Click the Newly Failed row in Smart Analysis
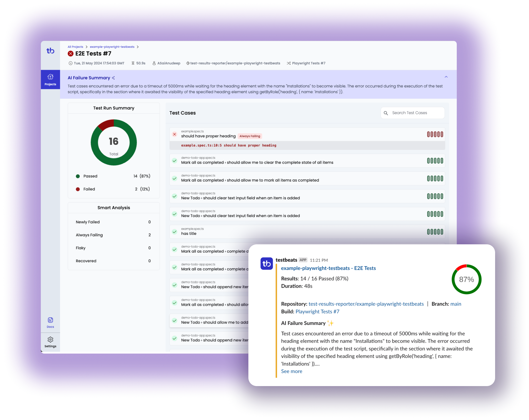Image resolution: width=529 pixels, height=420 pixels. click(114, 222)
